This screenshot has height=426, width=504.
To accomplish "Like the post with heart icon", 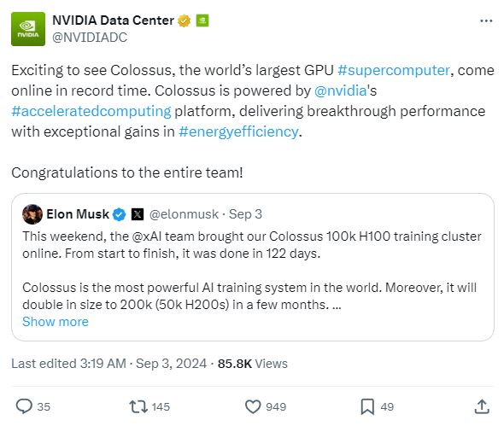I will pos(253,406).
